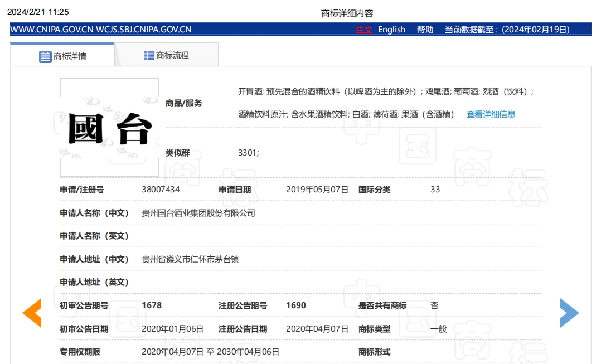This screenshot has height=364, width=601.
Task: Click registration announcement issue number 1690
Action: (x=295, y=305)
